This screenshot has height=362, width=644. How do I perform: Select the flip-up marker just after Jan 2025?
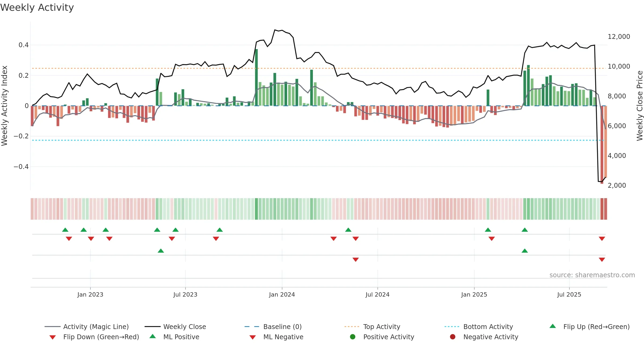click(x=488, y=230)
